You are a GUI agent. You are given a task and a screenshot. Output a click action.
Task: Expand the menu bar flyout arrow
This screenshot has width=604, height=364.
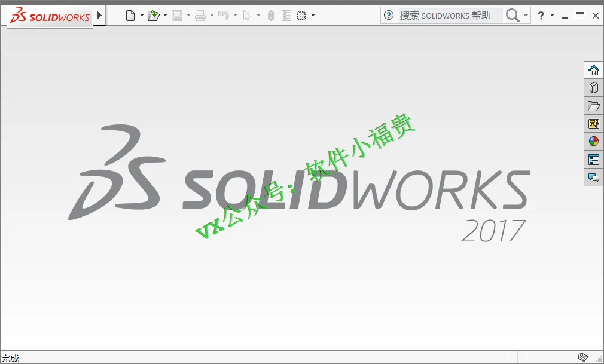100,16
